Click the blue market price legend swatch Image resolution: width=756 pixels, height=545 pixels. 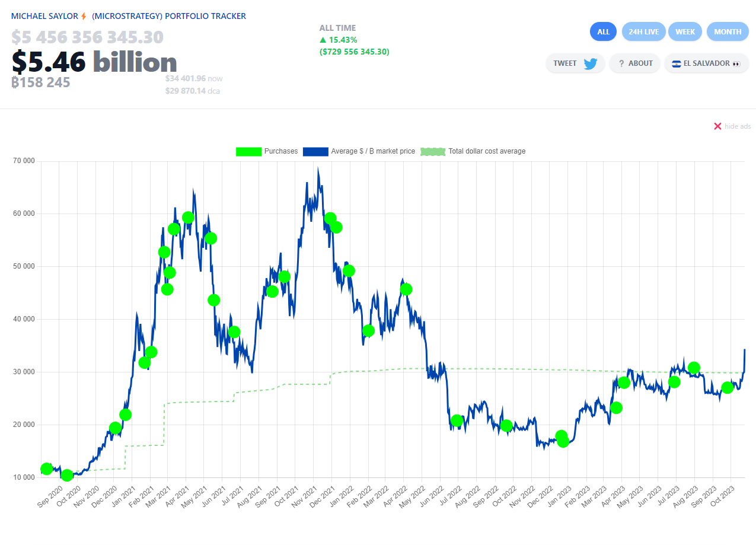point(315,151)
